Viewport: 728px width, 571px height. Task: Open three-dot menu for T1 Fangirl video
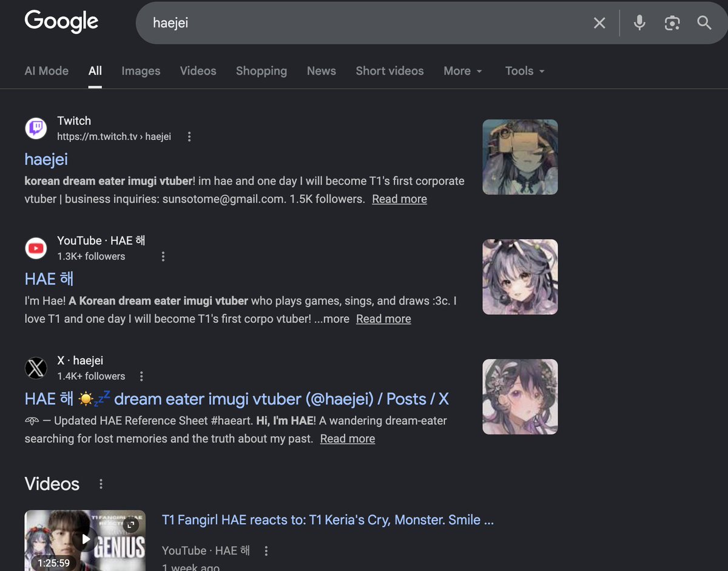(266, 551)
